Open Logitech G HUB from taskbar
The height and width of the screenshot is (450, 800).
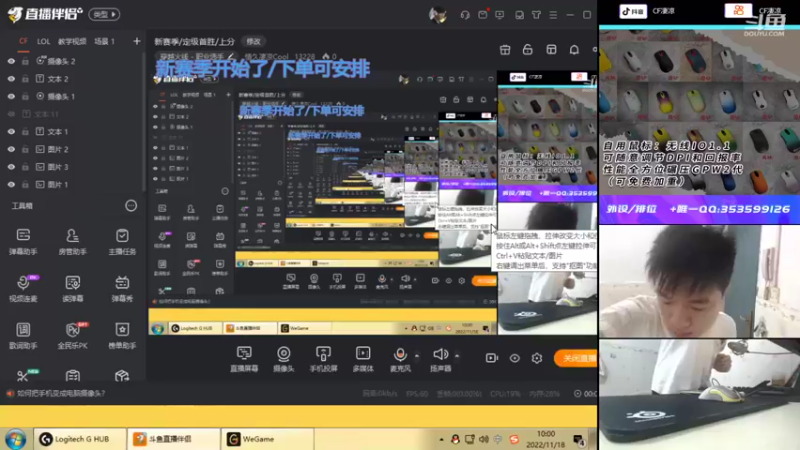click(81, 439)
